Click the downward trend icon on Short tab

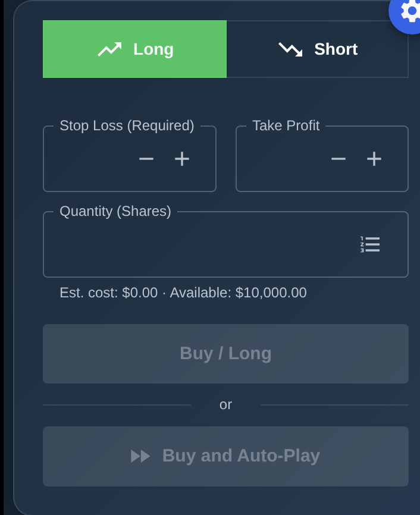click(291, 49)
